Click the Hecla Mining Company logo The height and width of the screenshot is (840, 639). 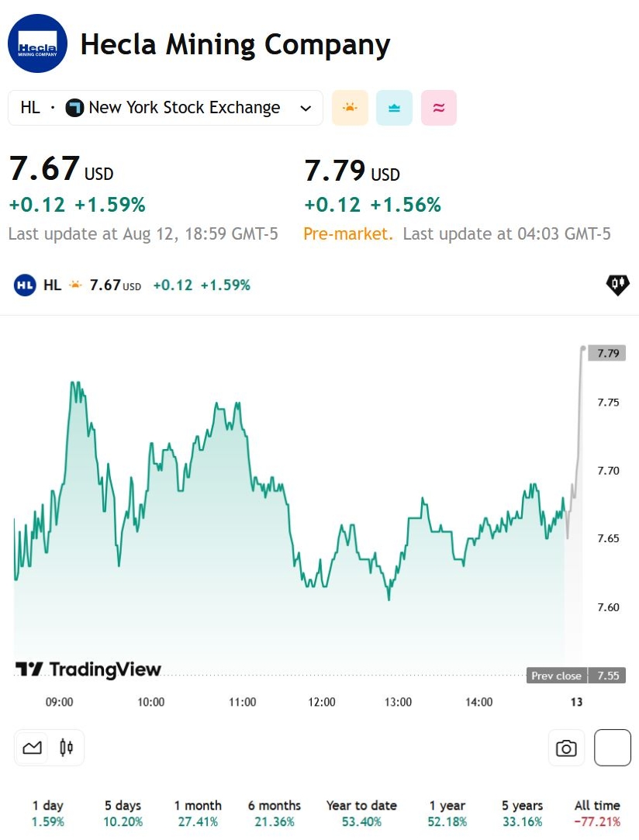point(37,44)
